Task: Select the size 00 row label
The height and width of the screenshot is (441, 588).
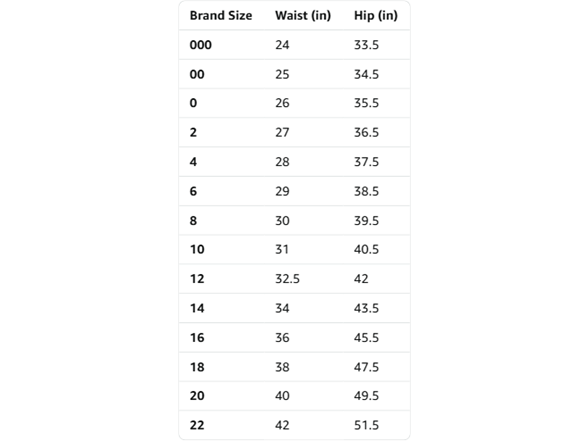Action: tap(197, 74)
